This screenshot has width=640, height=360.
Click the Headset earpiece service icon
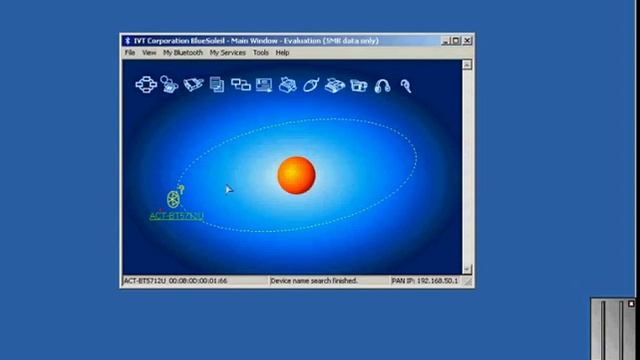406,86
